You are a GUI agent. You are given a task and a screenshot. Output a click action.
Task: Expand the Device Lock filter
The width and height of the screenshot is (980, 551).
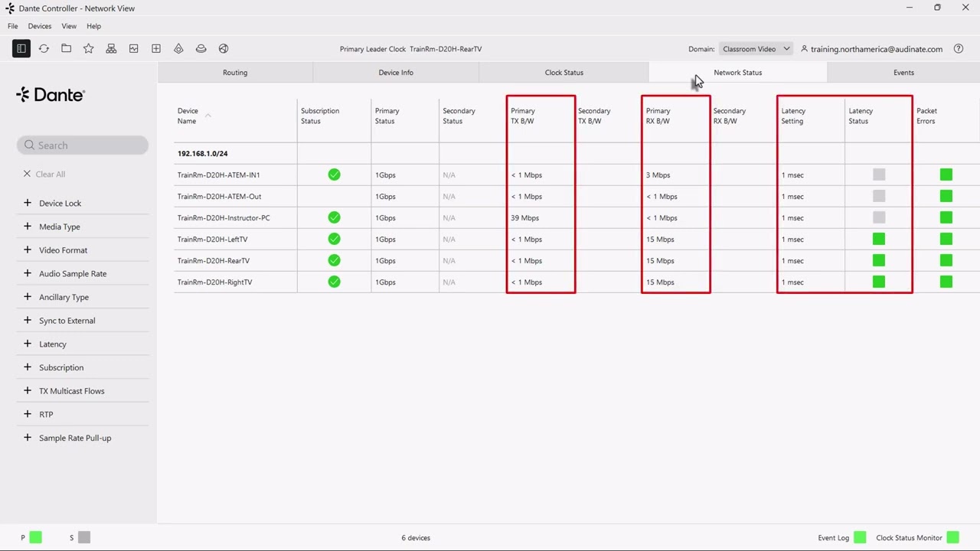[28, 203]
